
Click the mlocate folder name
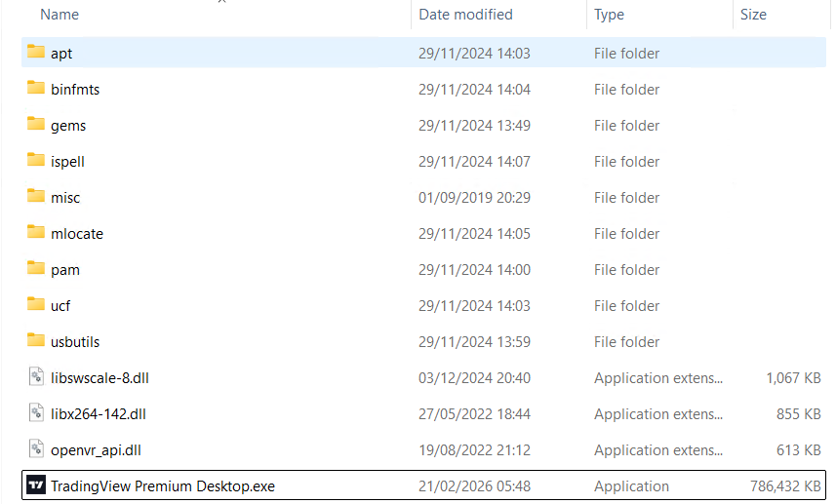point(77,234)
